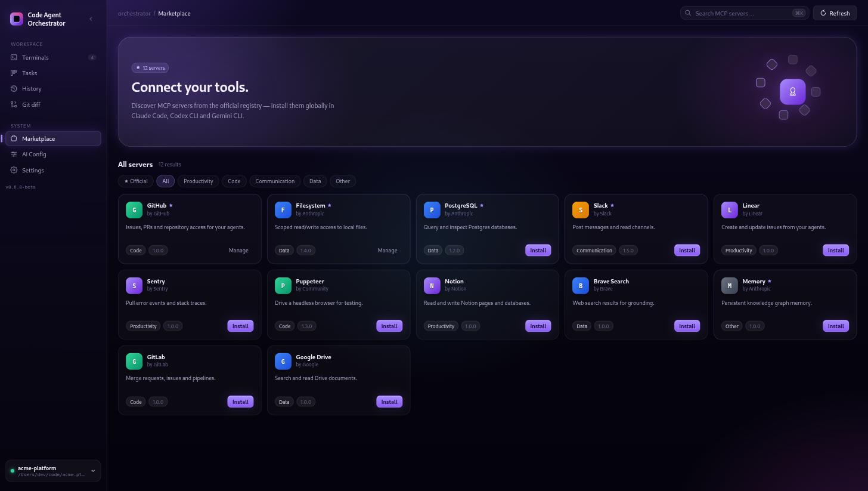Screen dimensions: 868x491
Task: Filter servers by Code chip
Action: [234, 181]
